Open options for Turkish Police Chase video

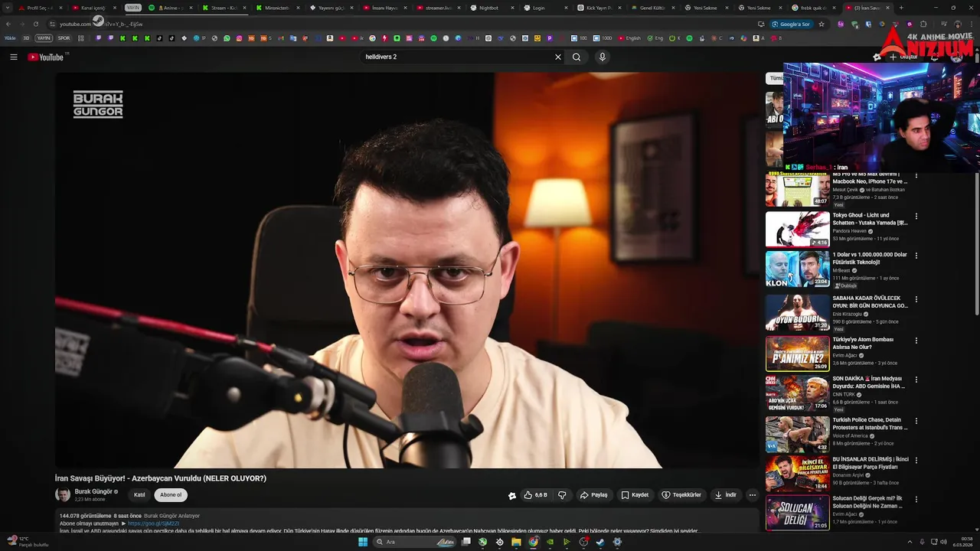tap(916, 421)
